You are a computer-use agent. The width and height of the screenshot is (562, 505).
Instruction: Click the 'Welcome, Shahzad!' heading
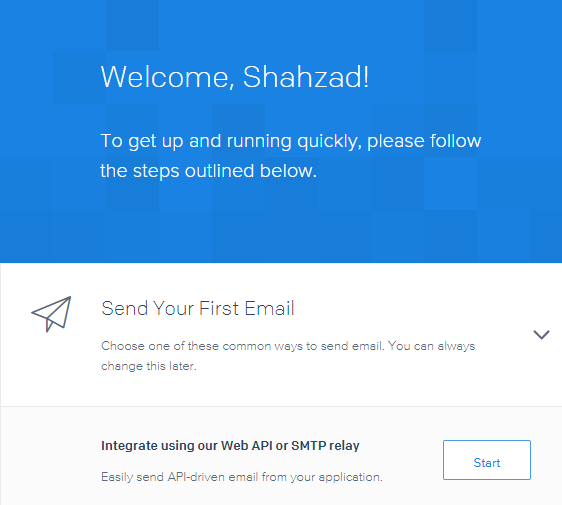pos(235,77)
